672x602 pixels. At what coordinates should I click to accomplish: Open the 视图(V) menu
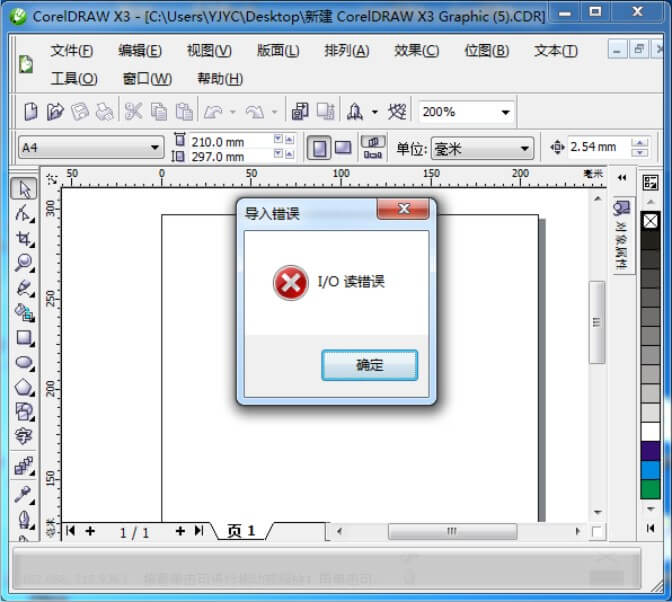point(209,51)
